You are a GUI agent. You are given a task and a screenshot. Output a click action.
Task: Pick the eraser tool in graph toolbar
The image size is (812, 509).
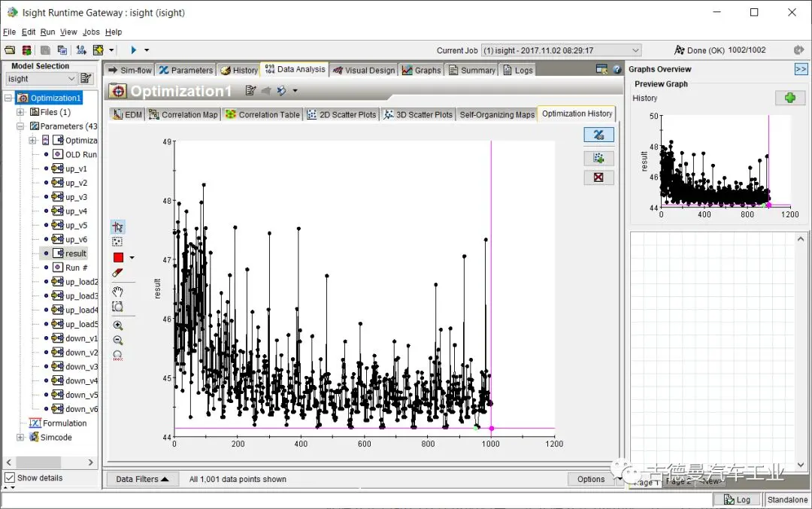coord(117,272)
